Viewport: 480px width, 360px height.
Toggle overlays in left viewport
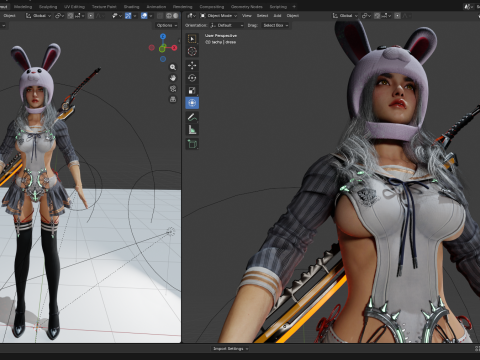pyautogui.click(x=144, y=16)
